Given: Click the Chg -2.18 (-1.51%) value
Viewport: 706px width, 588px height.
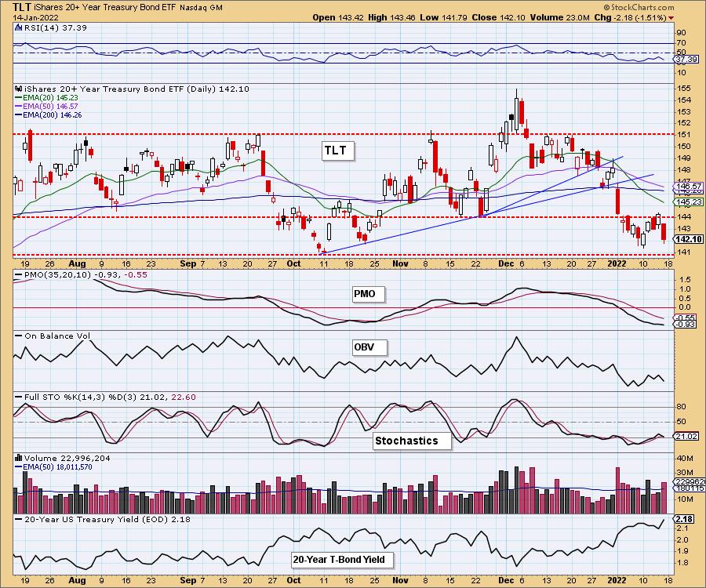Looking at the screenshot, I should point(630,17).
